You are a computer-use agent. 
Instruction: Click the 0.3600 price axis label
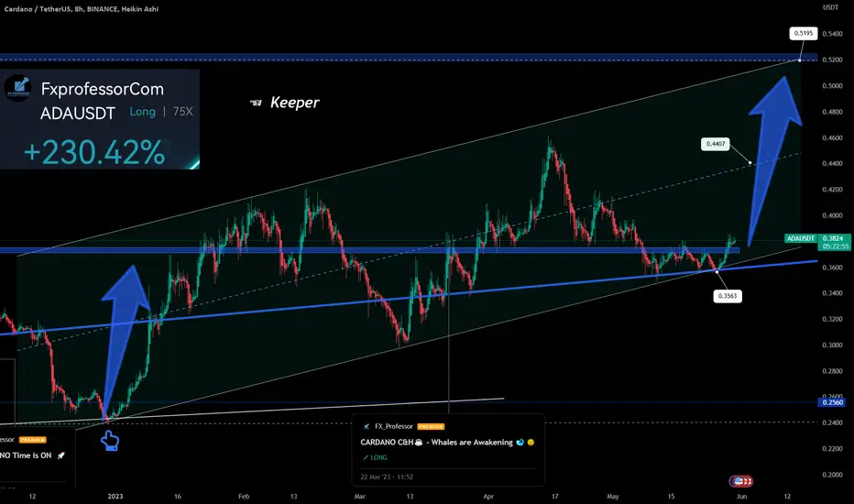tap(832, 267)
